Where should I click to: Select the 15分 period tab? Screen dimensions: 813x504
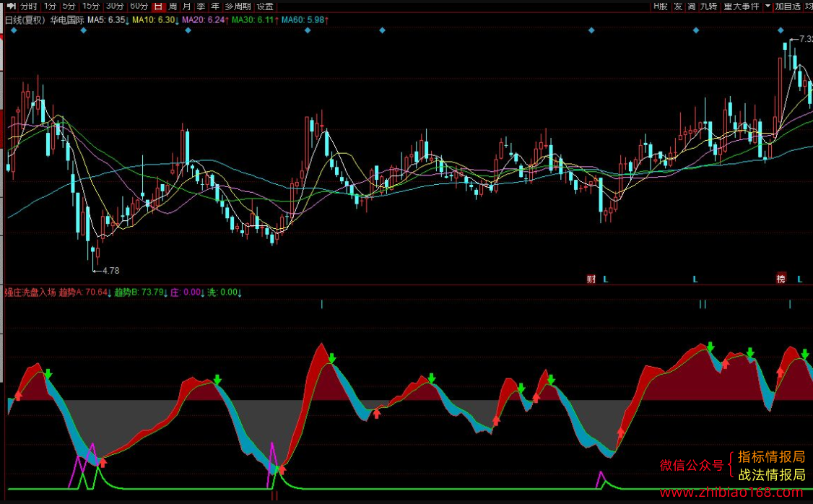point(91,6)
